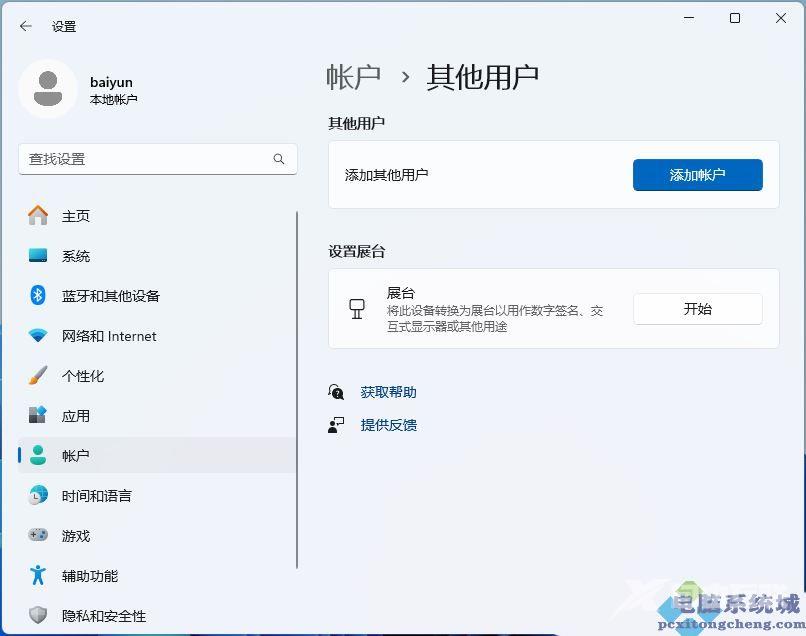Click the Accessibility (辅助功能) icon
Screen dimensions: 806x636
(38, 575)
